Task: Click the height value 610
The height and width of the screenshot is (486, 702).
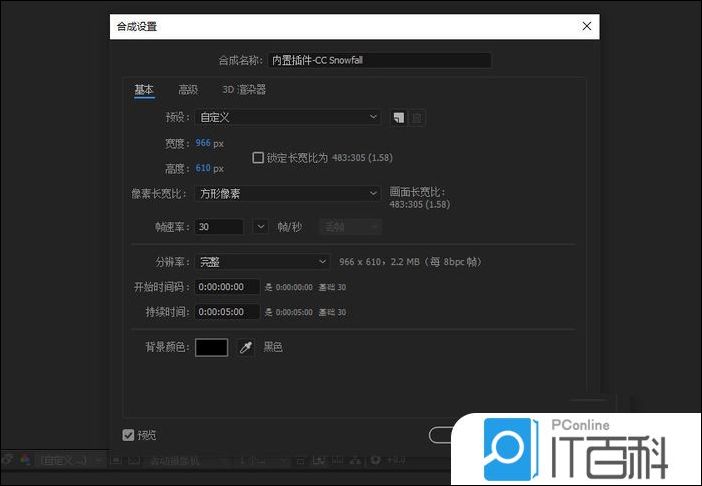Action: point(203,168)
